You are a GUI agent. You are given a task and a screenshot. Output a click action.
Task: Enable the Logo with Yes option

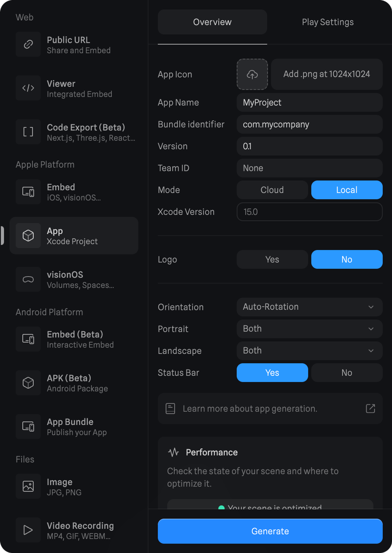tap(272, 260)
